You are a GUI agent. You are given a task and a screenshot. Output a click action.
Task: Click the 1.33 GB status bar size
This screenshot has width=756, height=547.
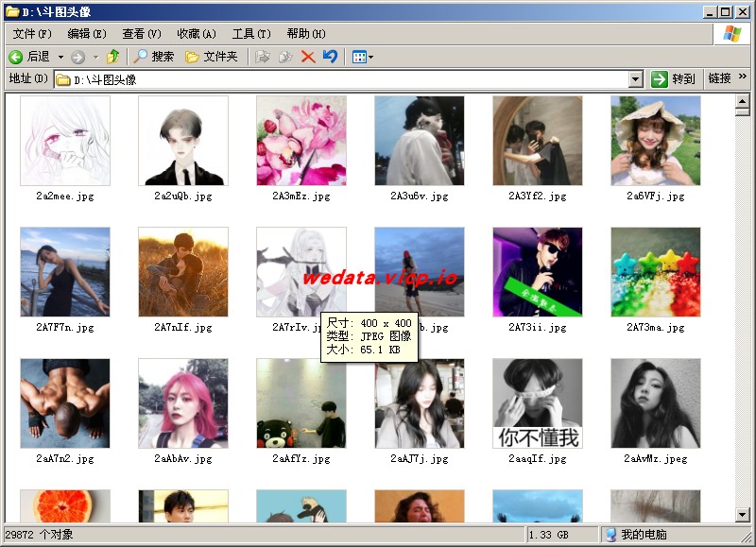pyautogui.click(x=548, y=535)
